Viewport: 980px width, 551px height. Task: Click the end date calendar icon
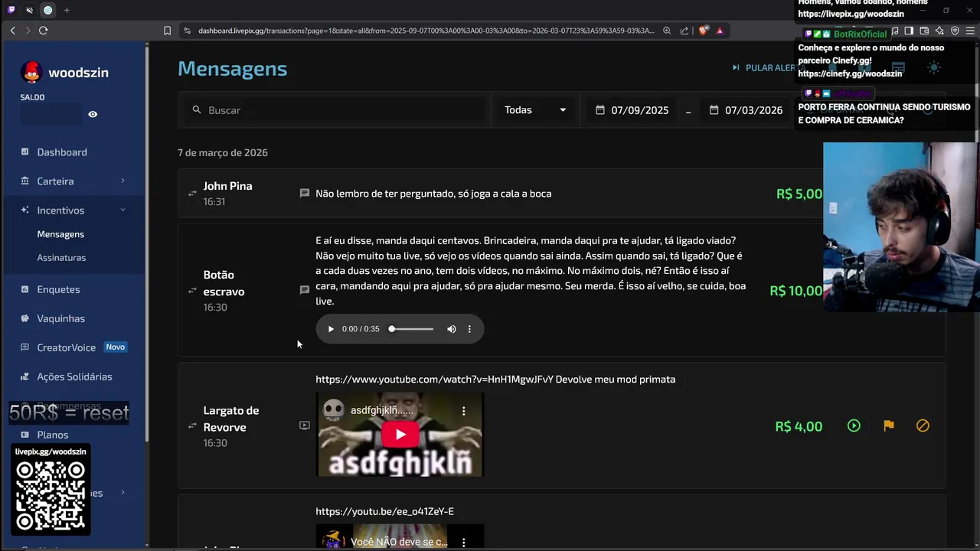[x=714, y=110]
